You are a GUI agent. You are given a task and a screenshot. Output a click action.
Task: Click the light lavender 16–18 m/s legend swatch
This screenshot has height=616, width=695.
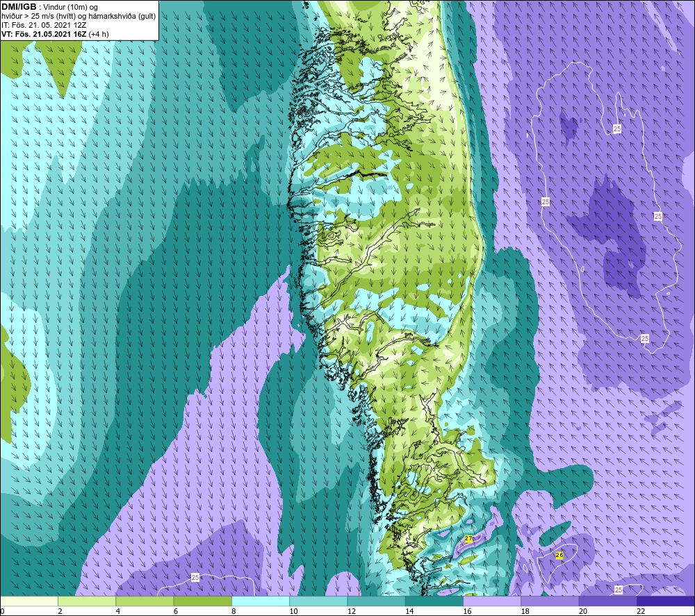[492, 601]
